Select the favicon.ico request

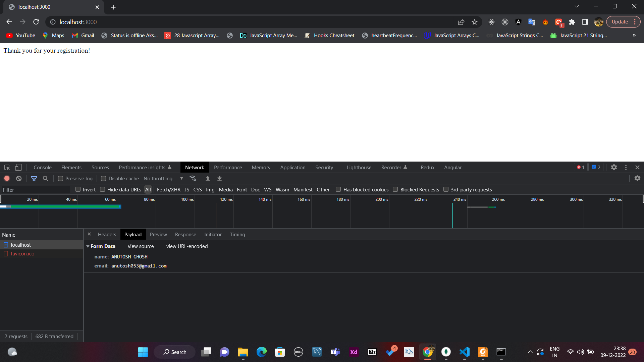tap(23, 253)
